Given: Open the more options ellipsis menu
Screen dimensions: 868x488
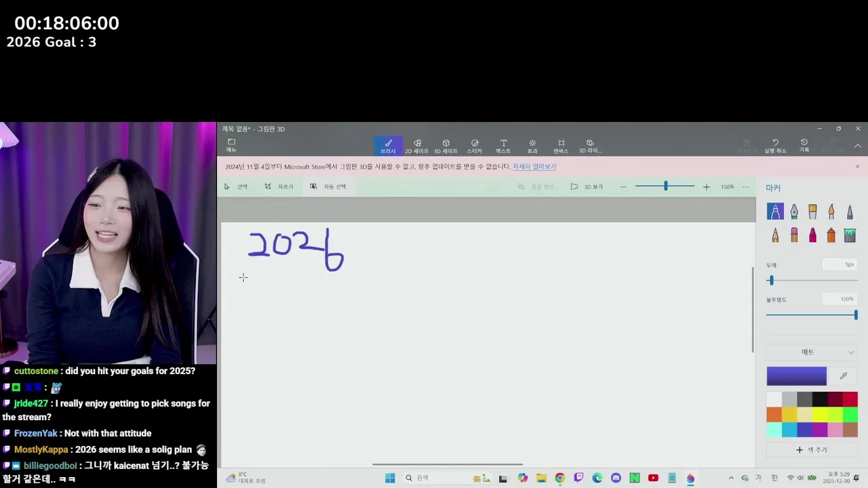Looking at the screenshot, I should (746, 186).
